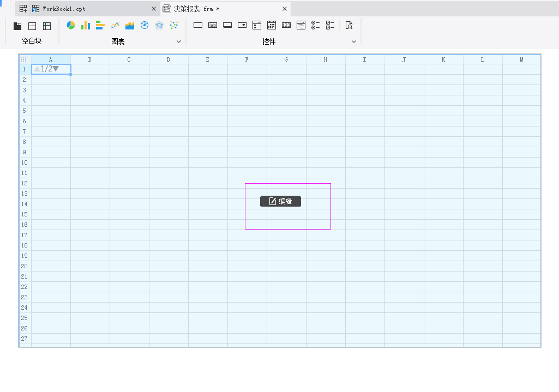Expand the 图表 chart gallery dropdown
The width and height of the screenshot is (559, 392).
tap(179, 41)
